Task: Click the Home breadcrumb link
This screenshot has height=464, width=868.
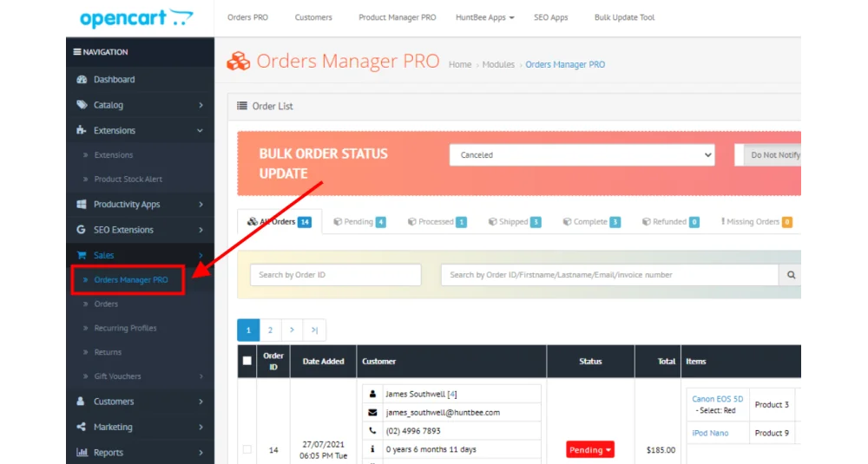Action: [x=460, y=65]
